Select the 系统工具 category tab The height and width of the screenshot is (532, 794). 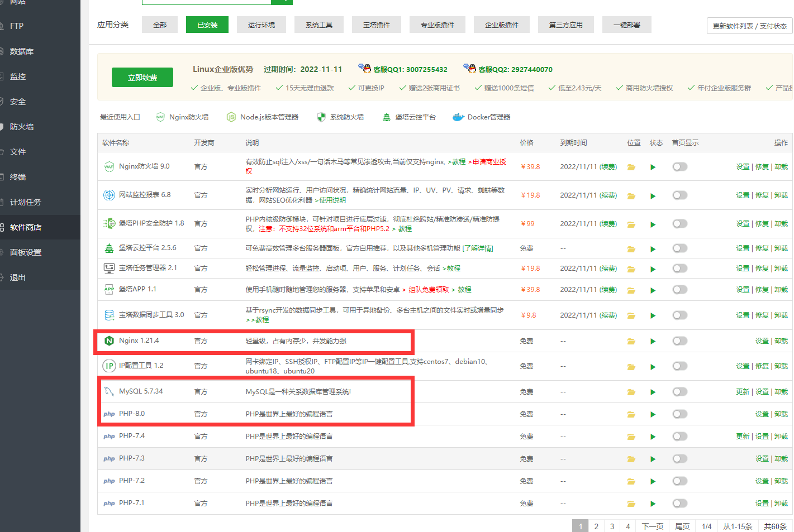[x=319, y=25]
